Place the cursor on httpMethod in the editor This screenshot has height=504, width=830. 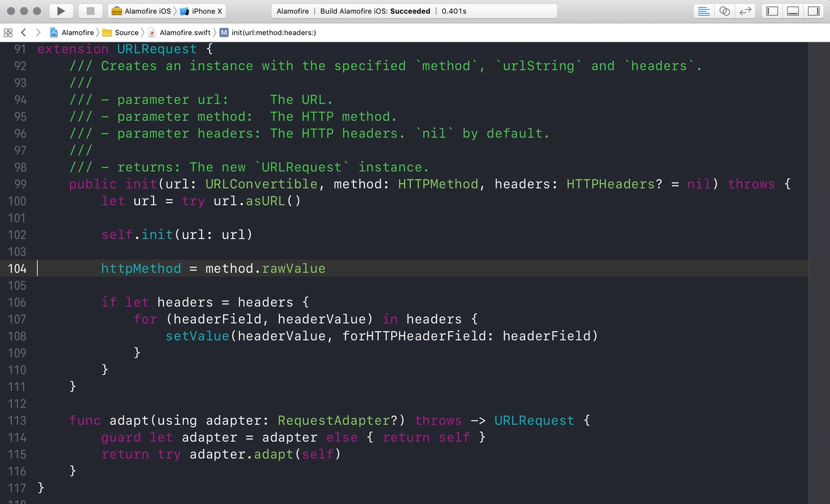(141, 268)
